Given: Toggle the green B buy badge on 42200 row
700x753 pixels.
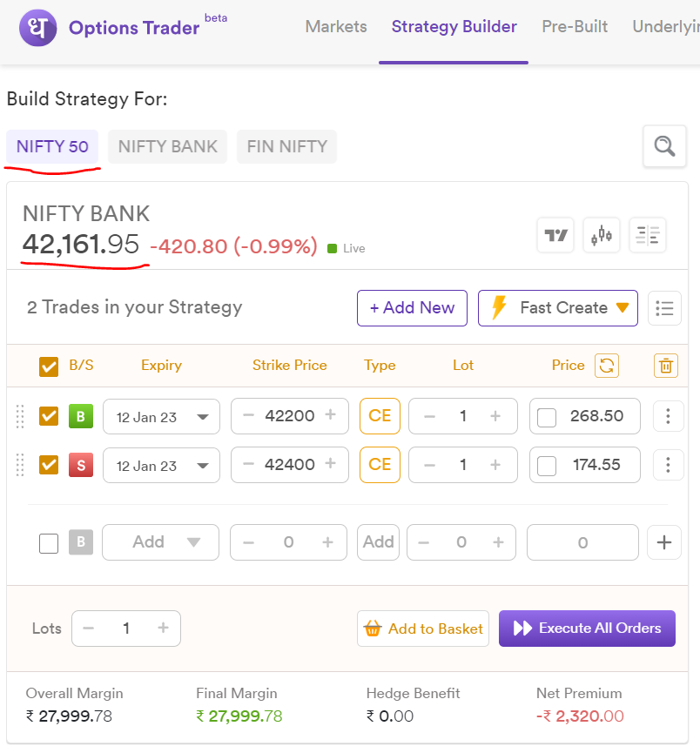Looking at the screenshot, I should (x=81, y=416).
